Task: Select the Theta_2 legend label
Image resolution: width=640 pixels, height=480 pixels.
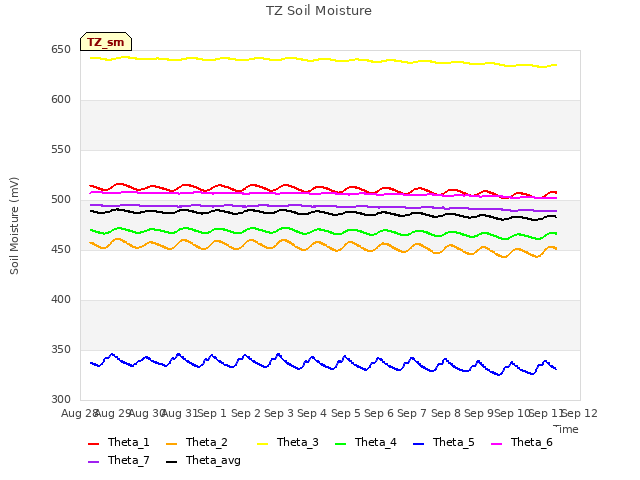Action: (x=207, y=442)
